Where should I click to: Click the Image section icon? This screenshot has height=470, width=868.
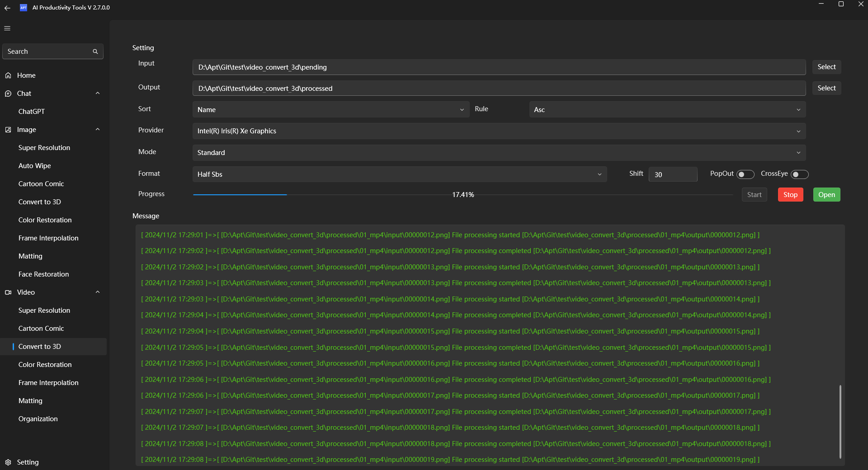click(8, 130)
